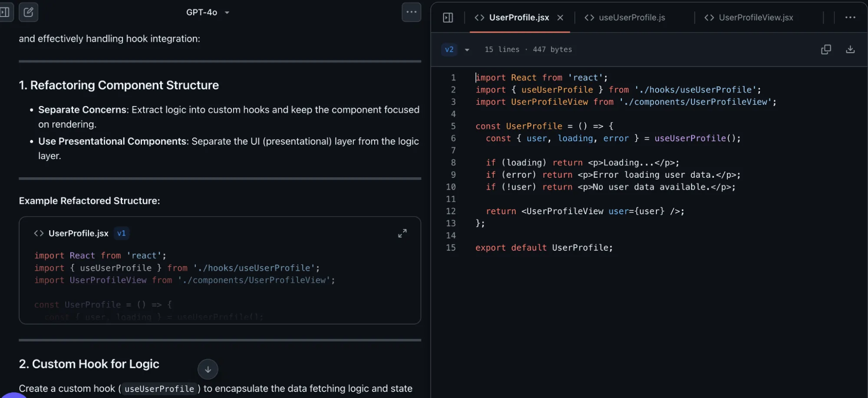
Task: Open the GPT-4o model dropdown
Action: pos(208,13)
